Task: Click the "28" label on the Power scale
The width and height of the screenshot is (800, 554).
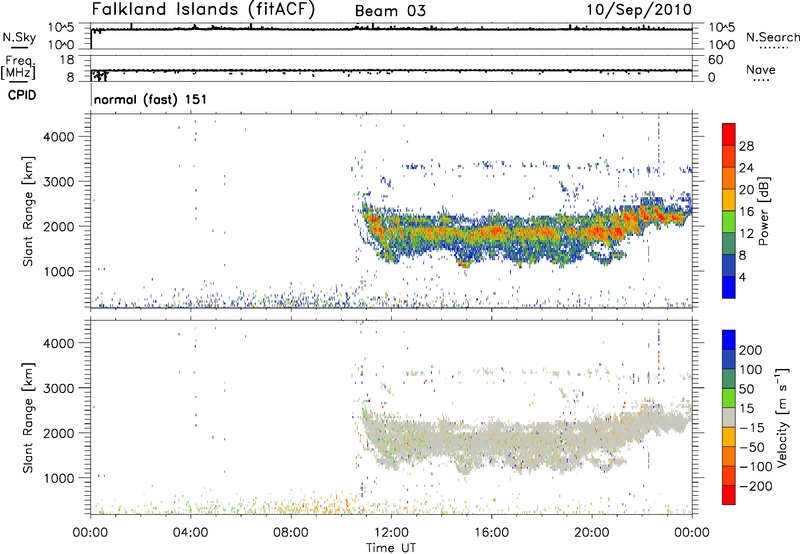Action: pos(746,146)
